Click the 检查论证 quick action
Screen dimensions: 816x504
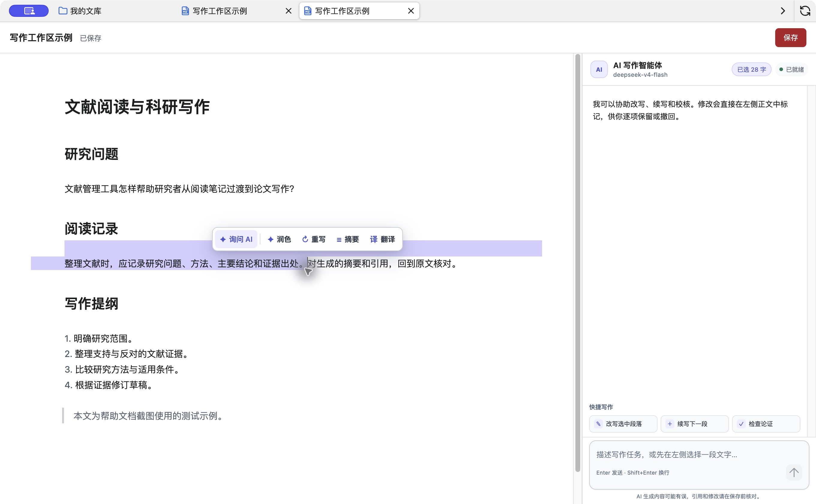766,424
